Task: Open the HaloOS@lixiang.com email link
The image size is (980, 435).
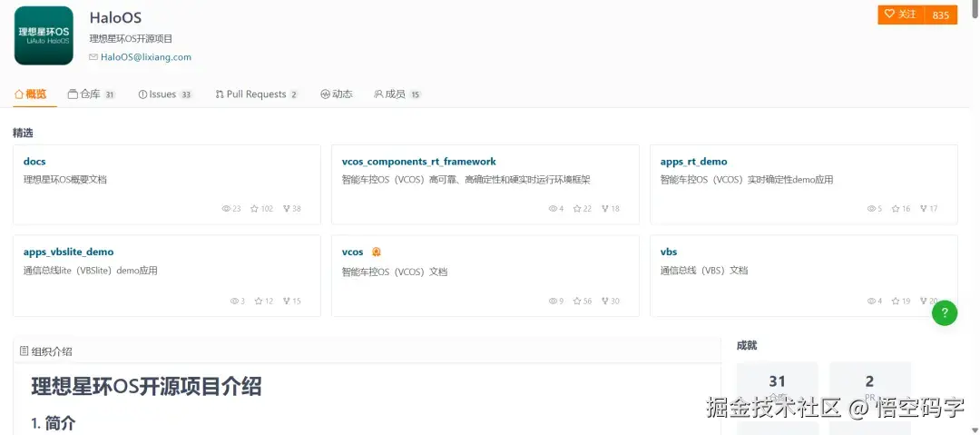Action: click(145, 57)
